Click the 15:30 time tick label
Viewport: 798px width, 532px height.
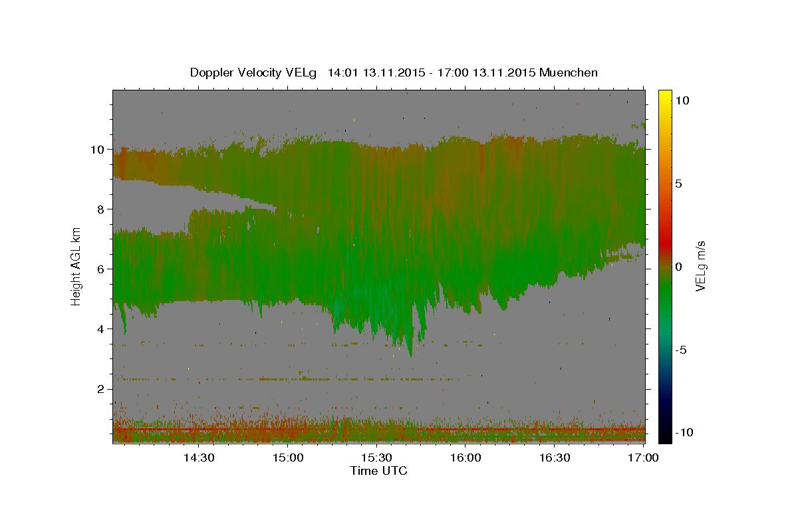coord(376,458)
